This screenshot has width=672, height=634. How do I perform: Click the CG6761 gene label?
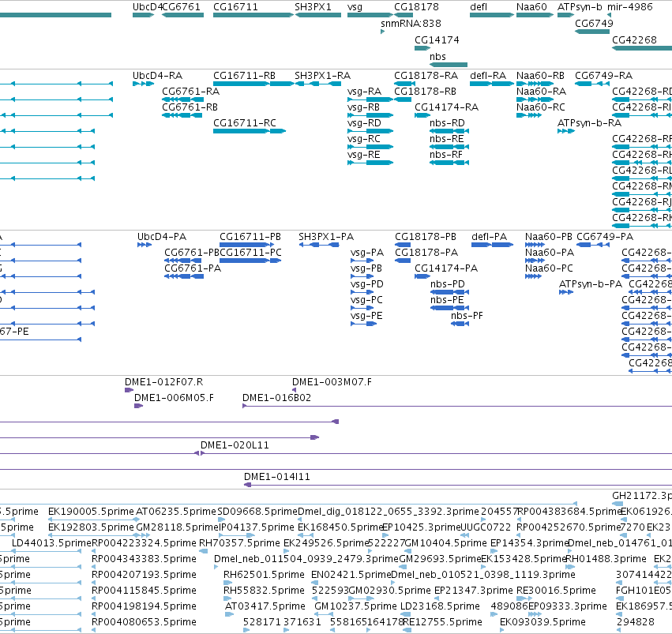pos(182,7)
